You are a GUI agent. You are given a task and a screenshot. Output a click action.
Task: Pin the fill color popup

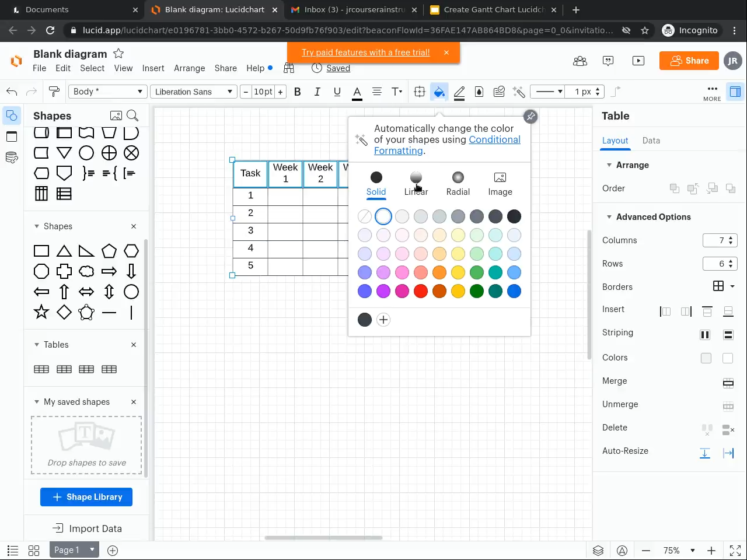pyautogui.click(x=530, y=117)
